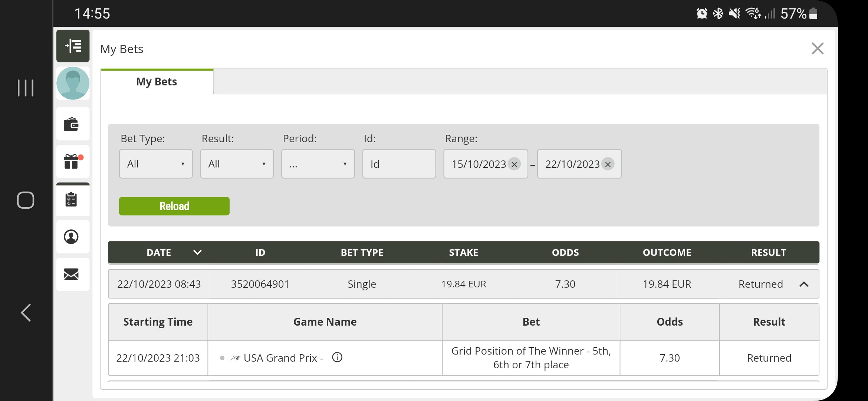The width and height of the screenshot is (868, 401).
Task: Collapse the sidebar menu icon
Action: pyautogui.click(x=73, y=46)
